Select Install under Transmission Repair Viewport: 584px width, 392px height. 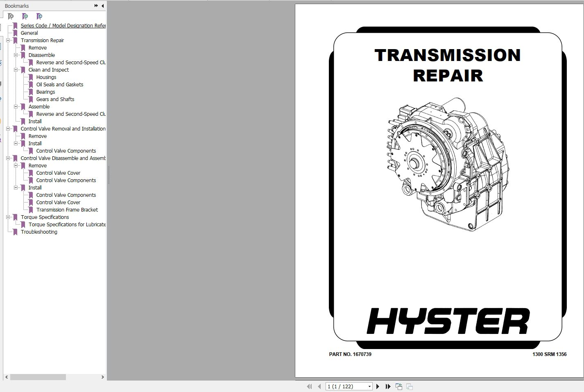pos(35,122)
